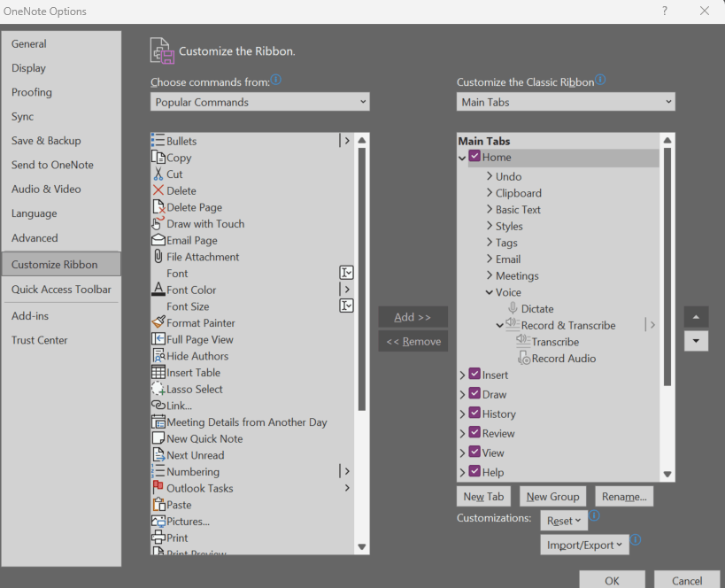Select the Transcribe icon in Voice group
Screen dimensions: 725x588
tap(523, 340)
